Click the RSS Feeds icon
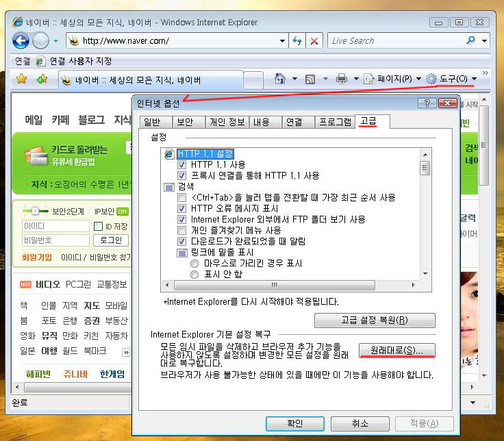This screenshot has width=504, height=441. pyautogui.click(x=310, y=79)
